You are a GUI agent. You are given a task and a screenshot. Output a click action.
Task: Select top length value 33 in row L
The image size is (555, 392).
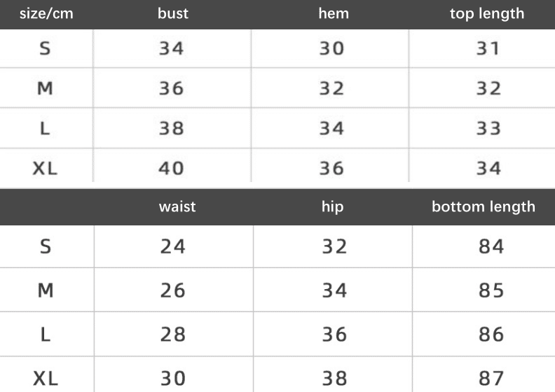click(x=488, y=128)
